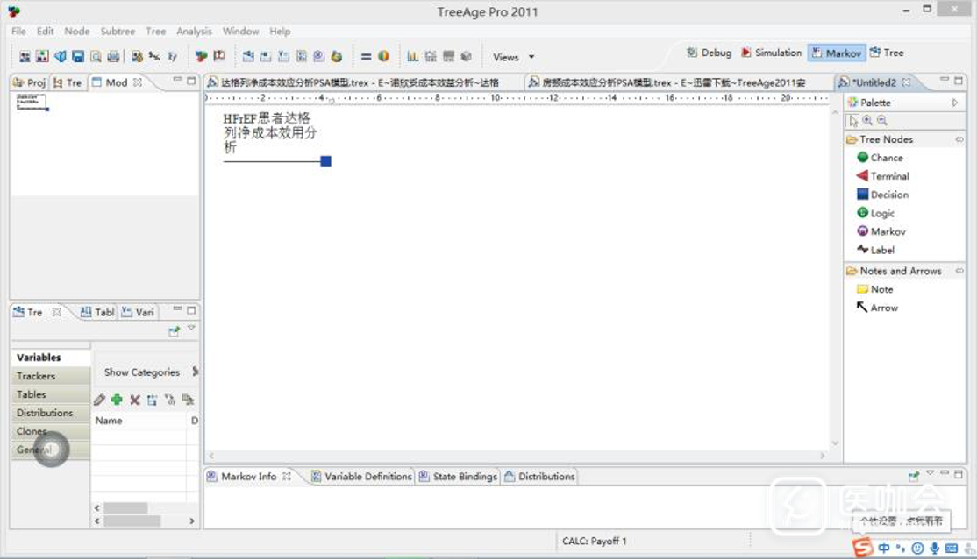Open the Distributions category in side list

[x=45, y=413]
